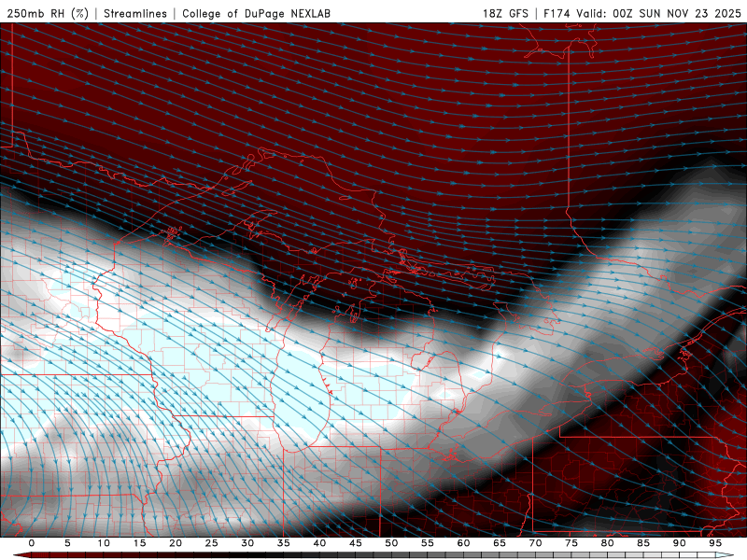
Task: Click the '18Z GFS' model run label
Action: click(x=505, y=13)
